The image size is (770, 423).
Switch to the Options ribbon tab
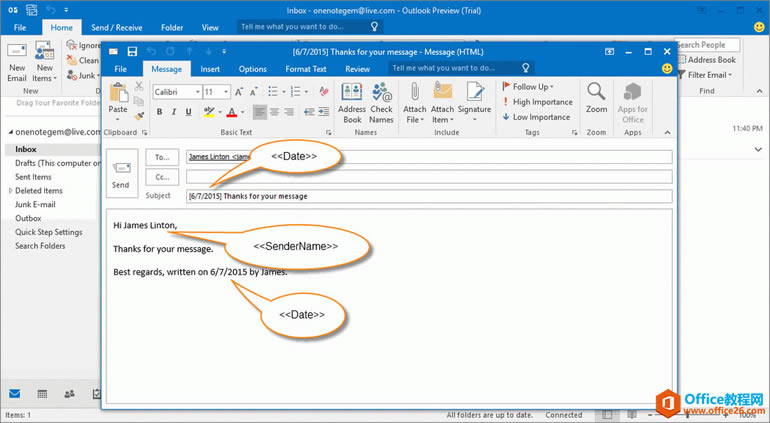(252, 69)
